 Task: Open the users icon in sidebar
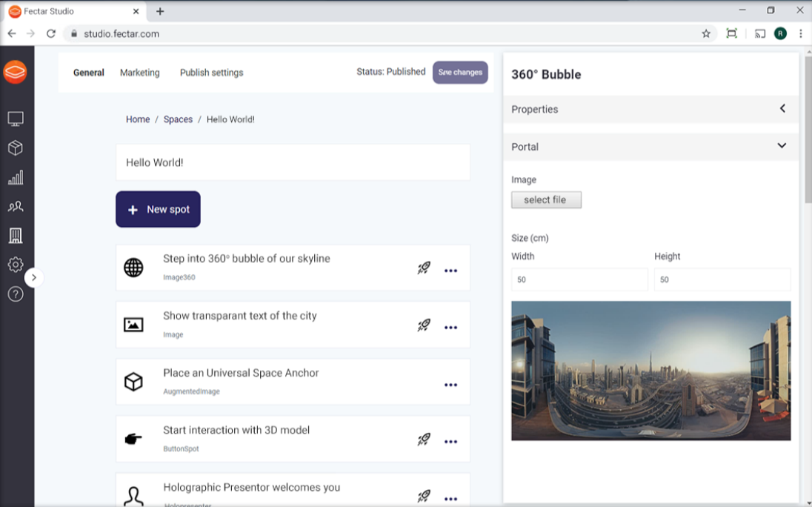click(x=16, y=207)
